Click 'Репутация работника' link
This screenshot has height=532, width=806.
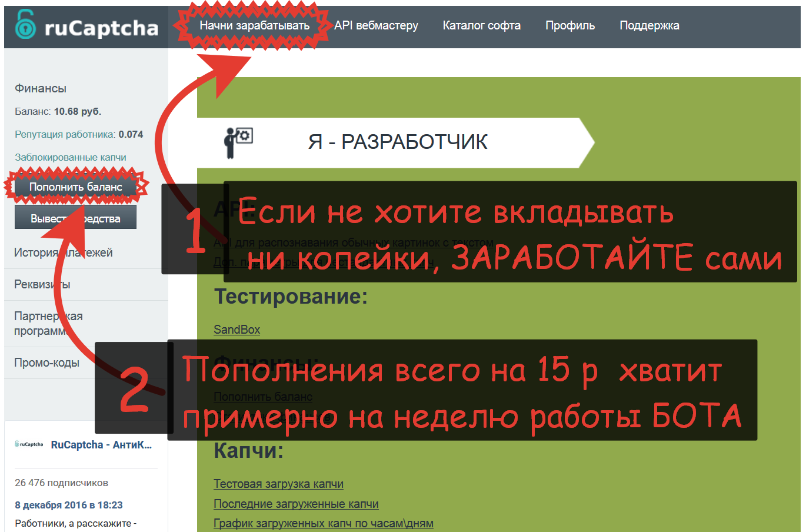[65, 134]
